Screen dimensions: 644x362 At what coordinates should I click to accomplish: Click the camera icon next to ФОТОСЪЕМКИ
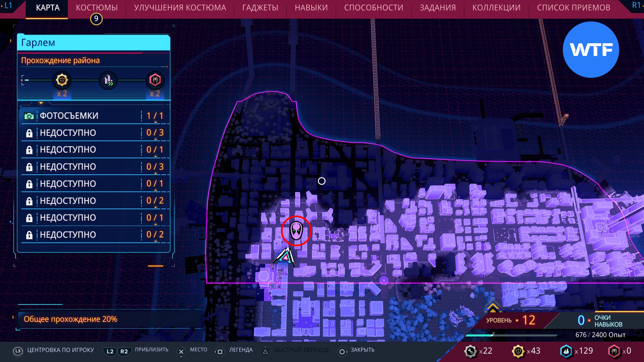tap(29, 116)
